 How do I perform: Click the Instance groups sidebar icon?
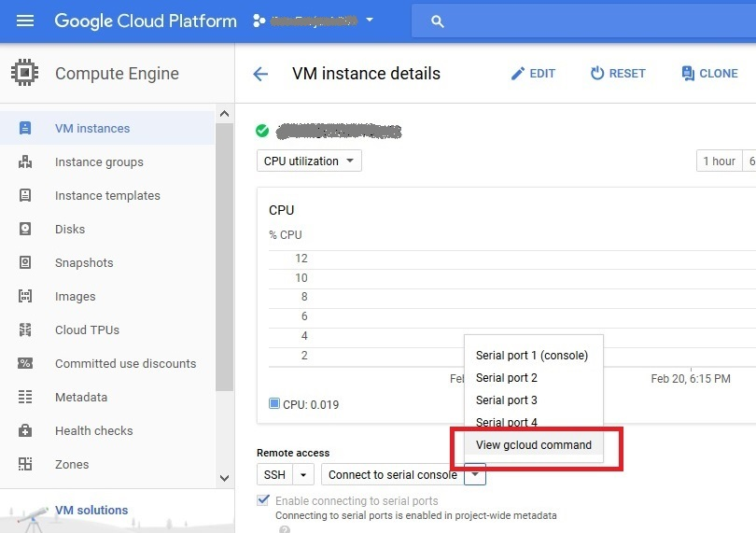coord(25,162)
